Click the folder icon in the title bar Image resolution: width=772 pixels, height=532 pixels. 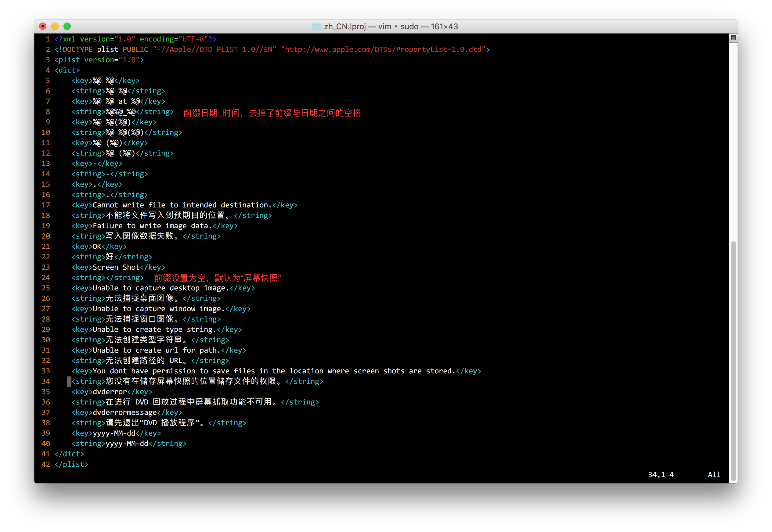tap(316, 26)
